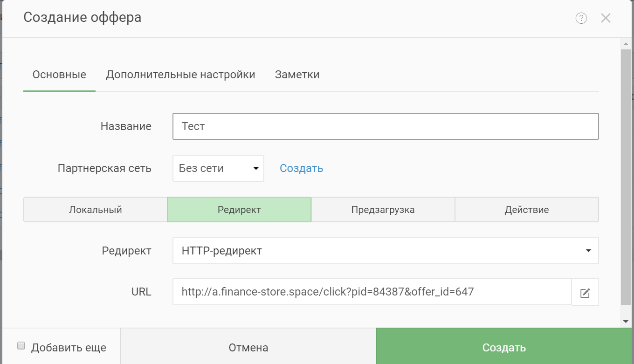This screenshot has width=634, height=364.
Task: Select the Действие offer type
Action: point(527,210)
